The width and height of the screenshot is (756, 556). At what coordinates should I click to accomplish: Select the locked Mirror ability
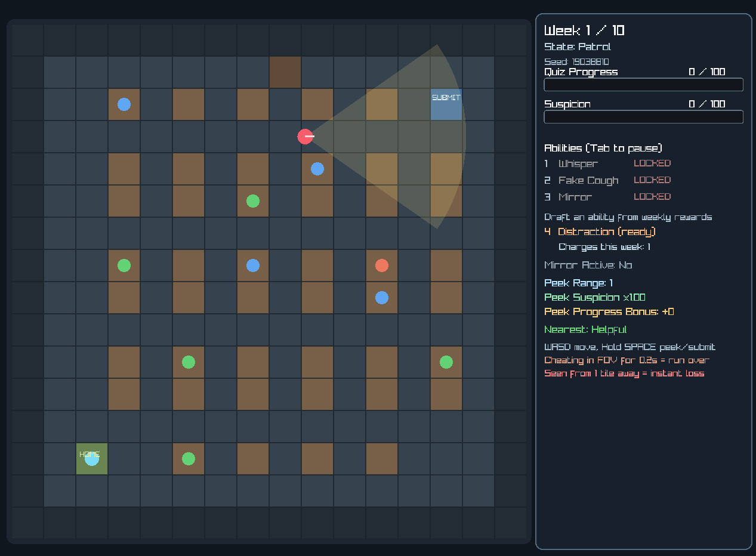click(575, 197)
